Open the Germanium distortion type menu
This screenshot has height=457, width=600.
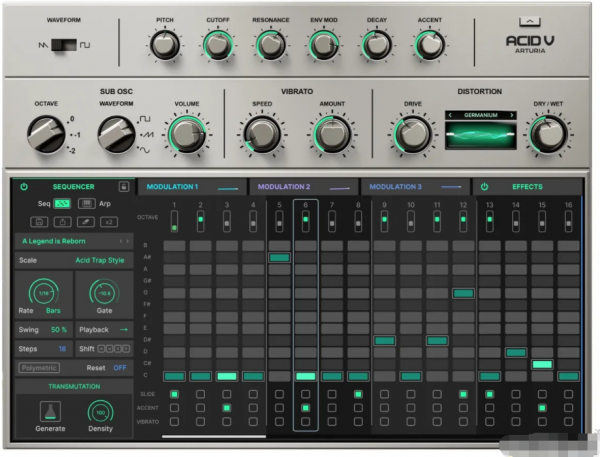pos(481,115)
